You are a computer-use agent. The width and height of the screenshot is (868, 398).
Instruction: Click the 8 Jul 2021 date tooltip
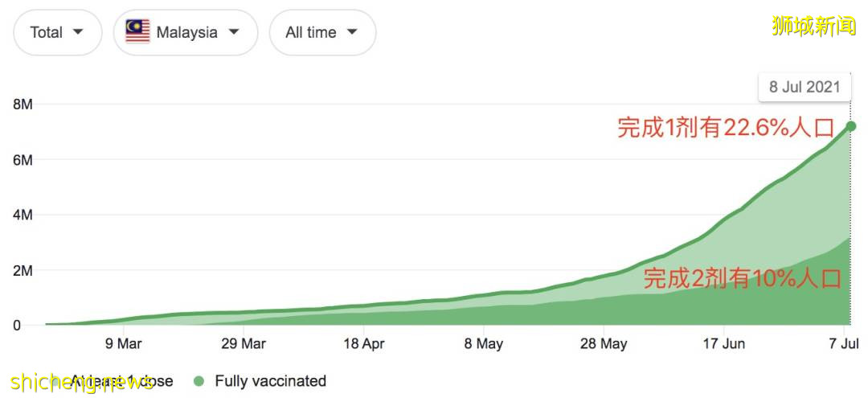click(x=804, y=87)
